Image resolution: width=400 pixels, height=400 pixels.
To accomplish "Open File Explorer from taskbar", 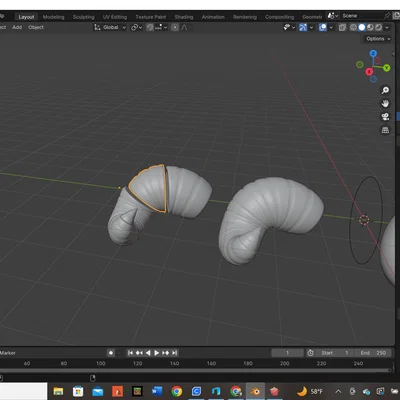I will click(58, 391).
